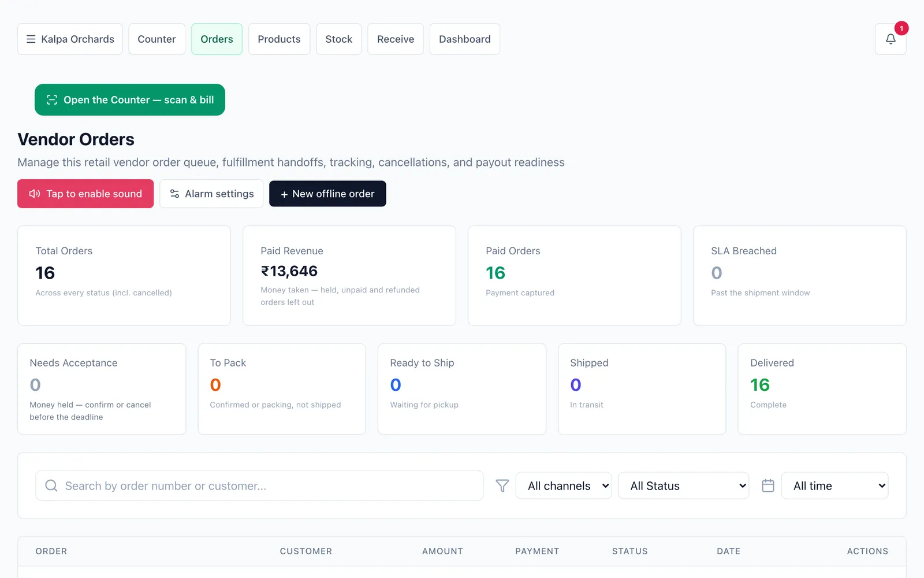Go to the Products tab
924x578 pixels.
tap(279, 39)
